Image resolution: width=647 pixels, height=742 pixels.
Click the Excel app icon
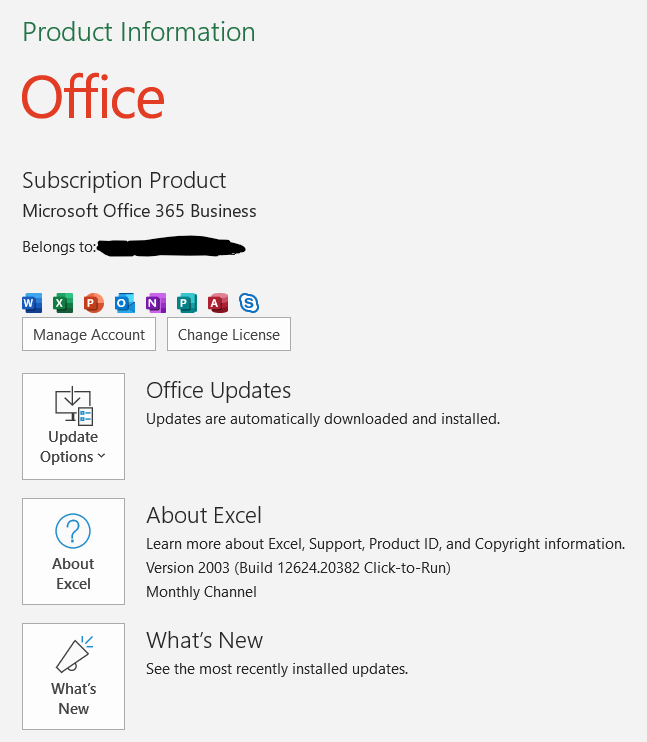(x=63, y=303)
